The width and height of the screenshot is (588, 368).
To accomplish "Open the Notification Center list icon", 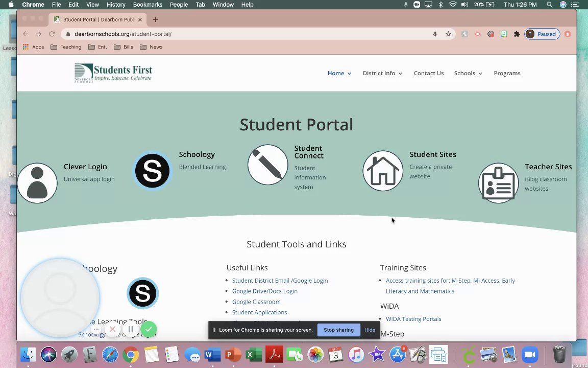I will pyautogui.click(x=575, y=5).
